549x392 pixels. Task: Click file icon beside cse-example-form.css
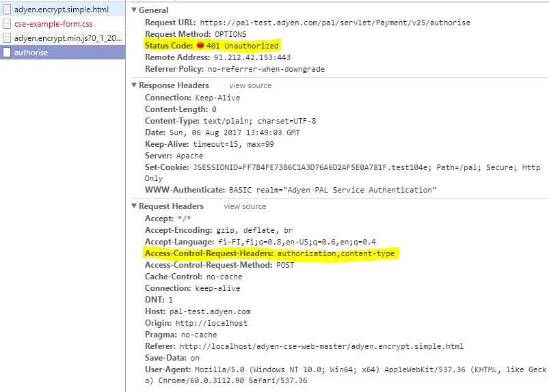(7, 24)
